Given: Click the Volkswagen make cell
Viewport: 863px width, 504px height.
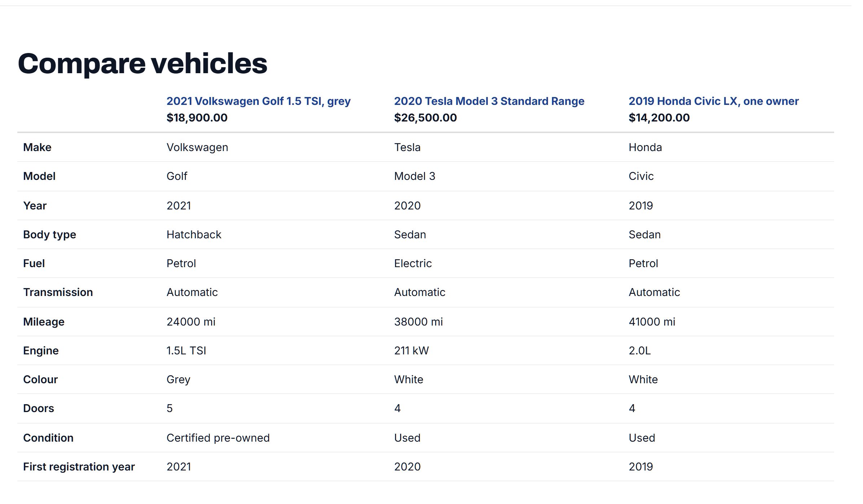Looking at the screenshot, I should [197, 147].
